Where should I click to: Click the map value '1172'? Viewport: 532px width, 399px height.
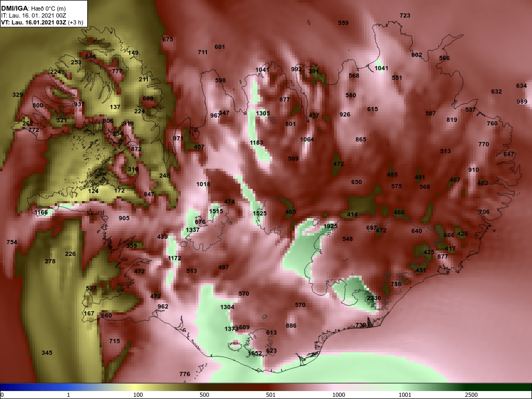click(174, 258)
